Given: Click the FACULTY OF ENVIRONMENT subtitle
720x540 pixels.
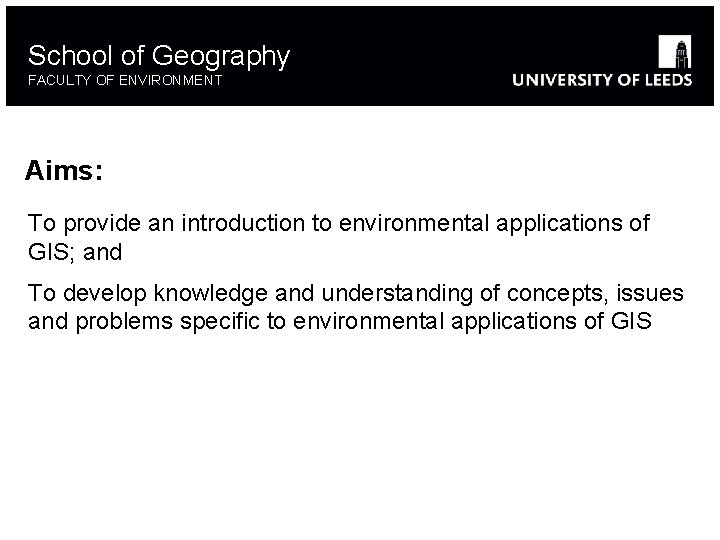Looking at the screenshot, I should 125,80.
